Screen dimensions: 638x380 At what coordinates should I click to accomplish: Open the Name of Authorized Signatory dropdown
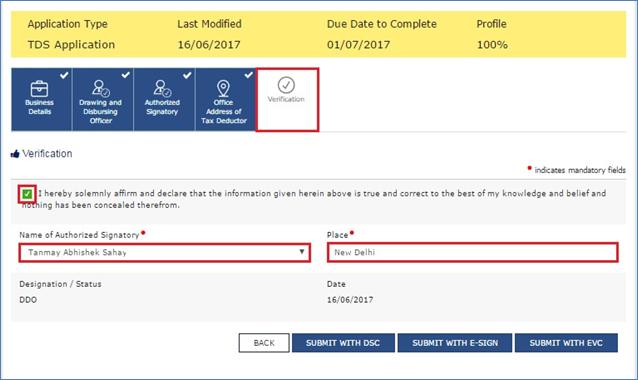tap(165, 253)
